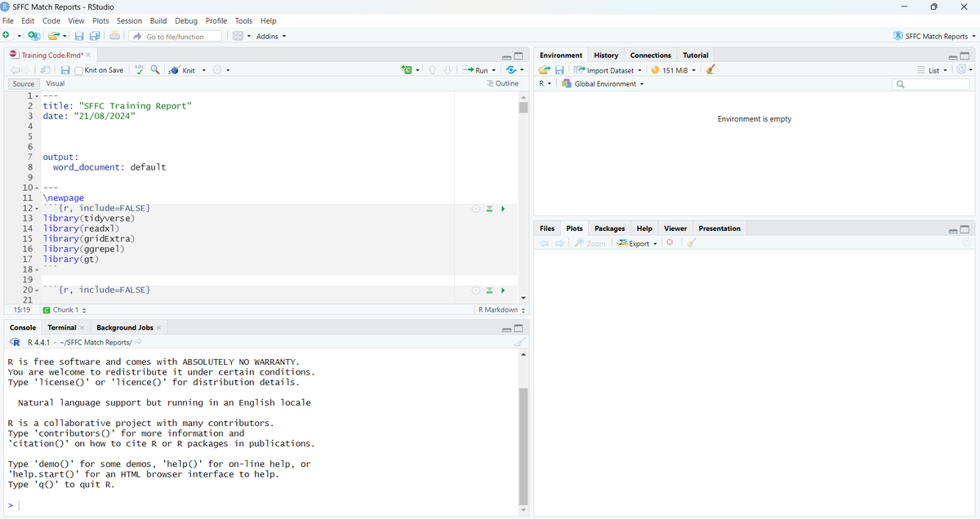Open Chunk 1 navigation dropdown
This screenshot has width=980, height=519.
(65, 310)
